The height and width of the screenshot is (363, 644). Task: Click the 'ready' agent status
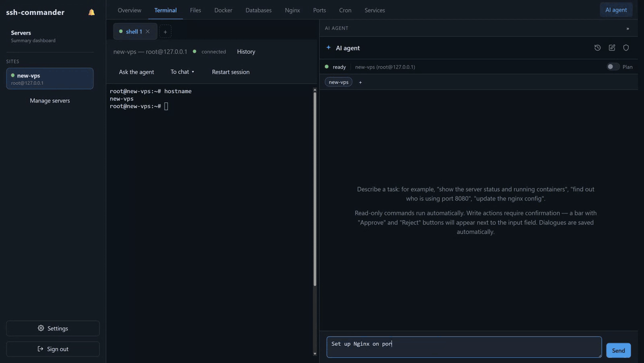tap(339, 67)
